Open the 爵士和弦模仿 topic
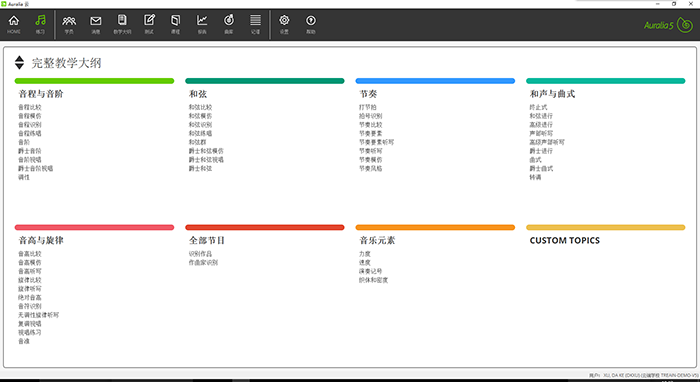700x382 pixels. pos(206,151)
